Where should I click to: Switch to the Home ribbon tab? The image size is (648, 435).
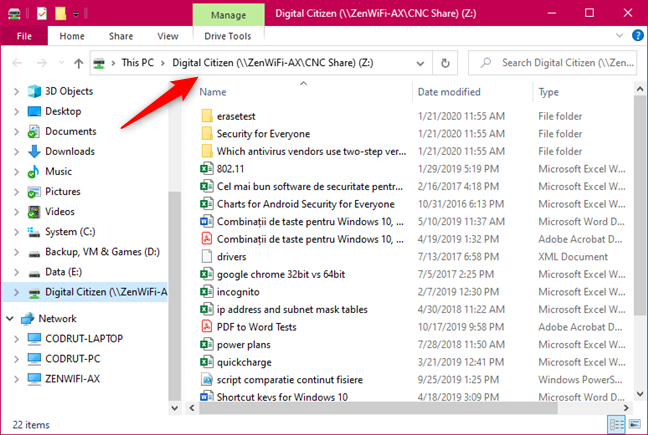(72, 36)
